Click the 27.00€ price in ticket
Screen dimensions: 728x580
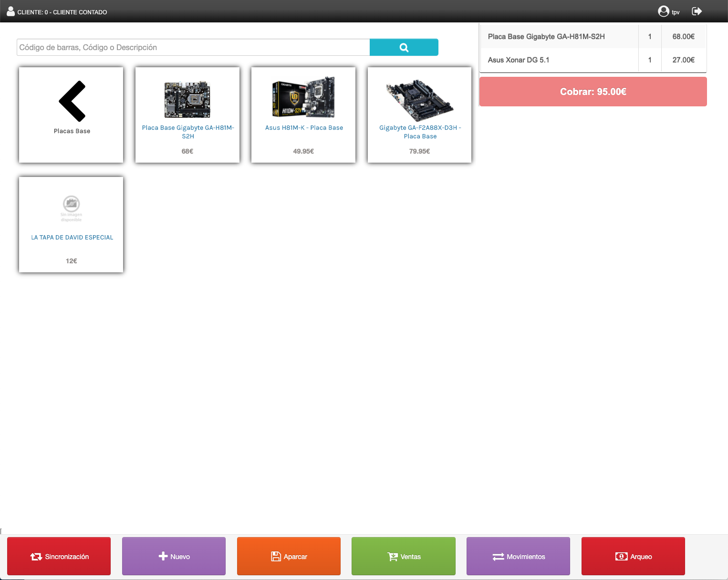(683, 60)
